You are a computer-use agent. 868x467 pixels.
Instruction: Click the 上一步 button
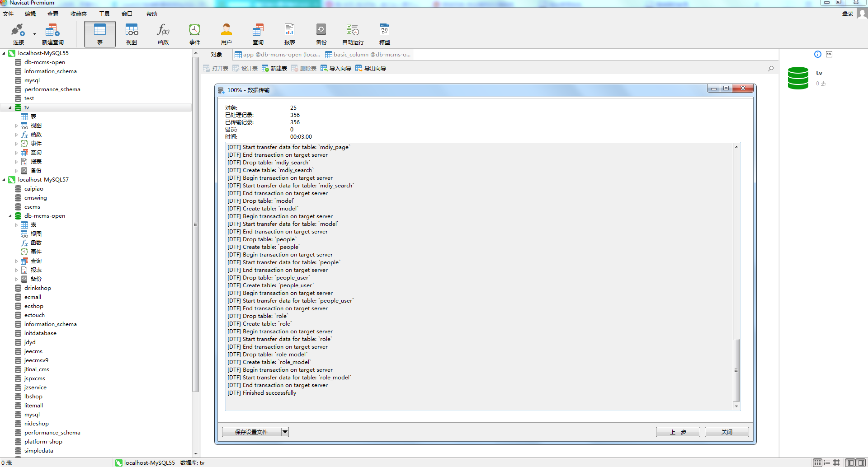pyautogui.click(x=678, y=432)
